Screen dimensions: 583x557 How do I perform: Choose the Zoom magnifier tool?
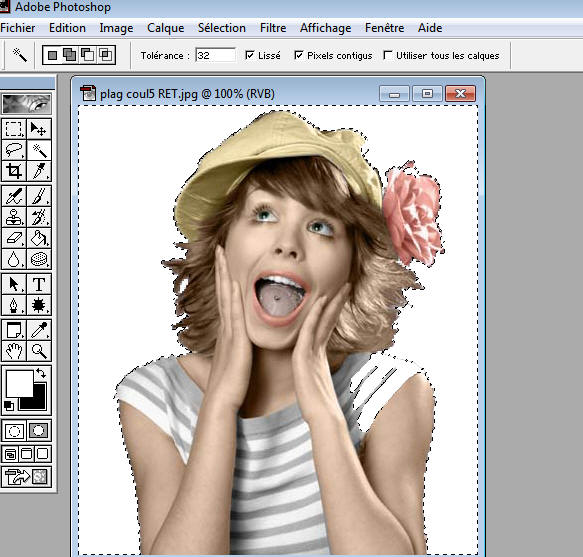click(39, 351)
